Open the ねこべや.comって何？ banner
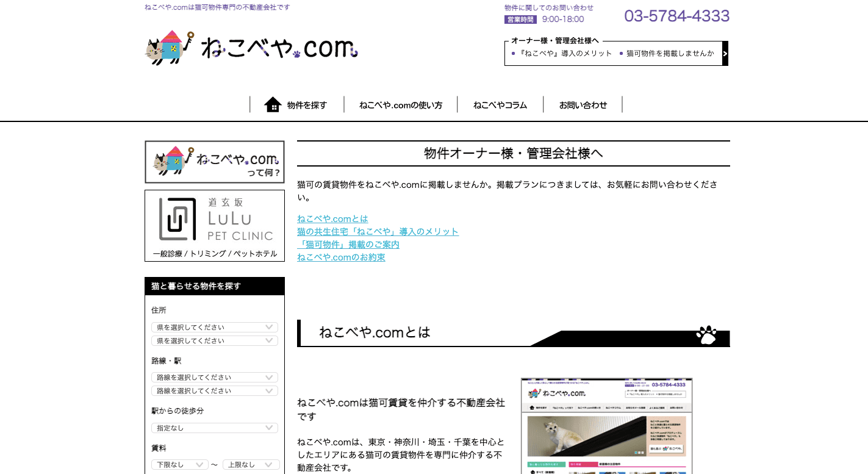Screen dimensions: 868x474 [215, 162]
